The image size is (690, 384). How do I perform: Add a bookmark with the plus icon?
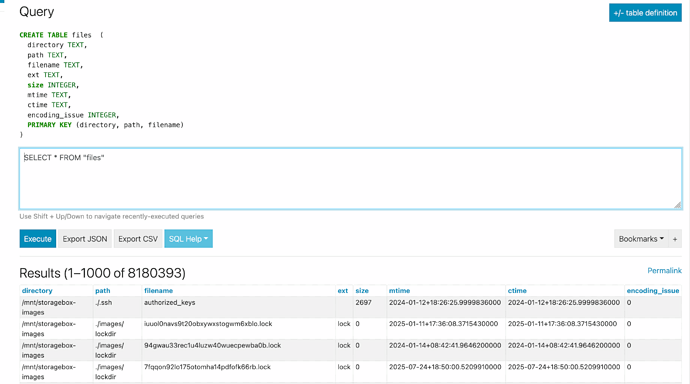click(675, 238)
